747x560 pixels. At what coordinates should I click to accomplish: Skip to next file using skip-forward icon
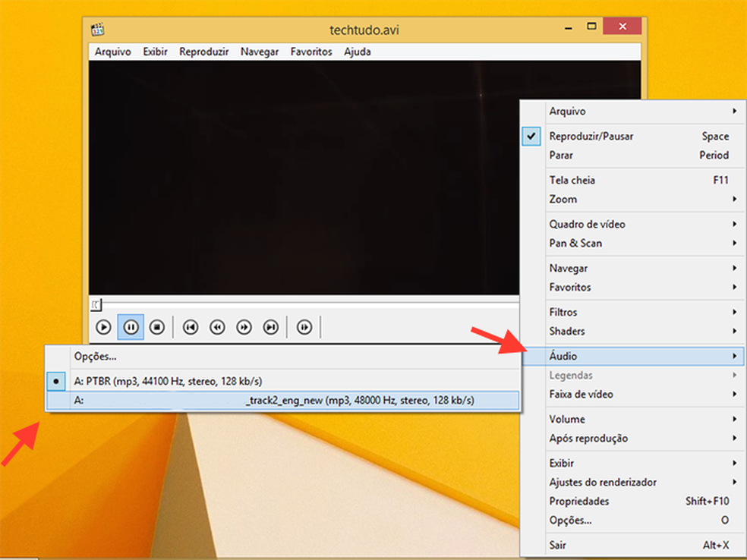[270, 327]
